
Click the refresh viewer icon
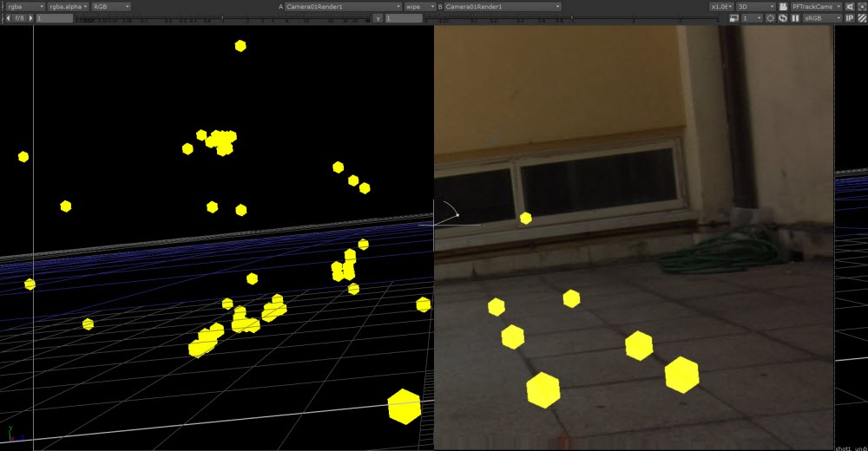click(783, 18)
